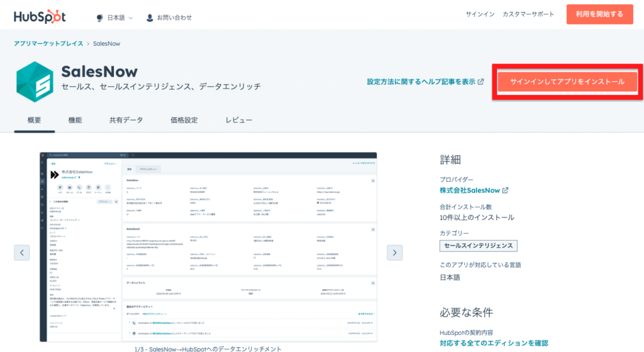
Task: Open the 日本語 language dropdown
Action: pos(119,18)
